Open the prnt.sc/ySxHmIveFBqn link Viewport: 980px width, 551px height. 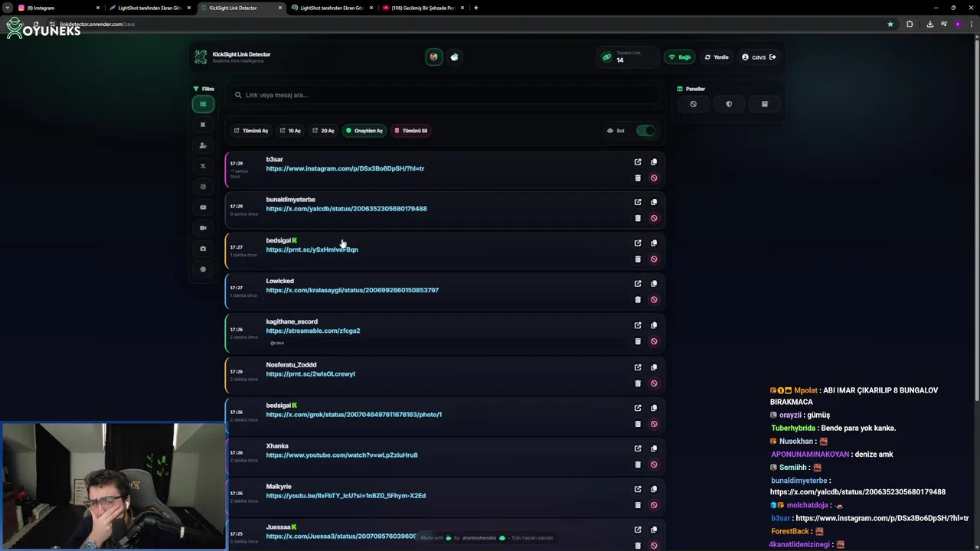(x=312, y=249)
